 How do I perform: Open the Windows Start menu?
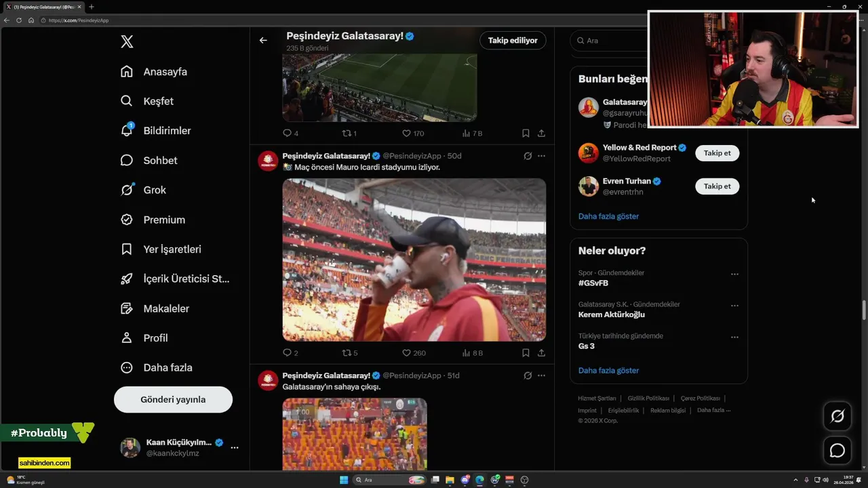click(344, 480)
